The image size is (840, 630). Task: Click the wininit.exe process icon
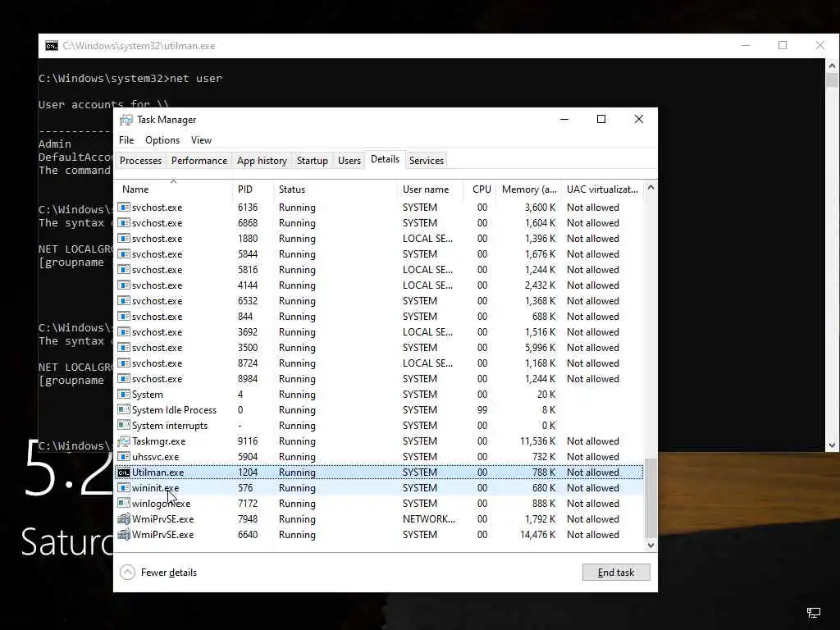click(124, 488)
